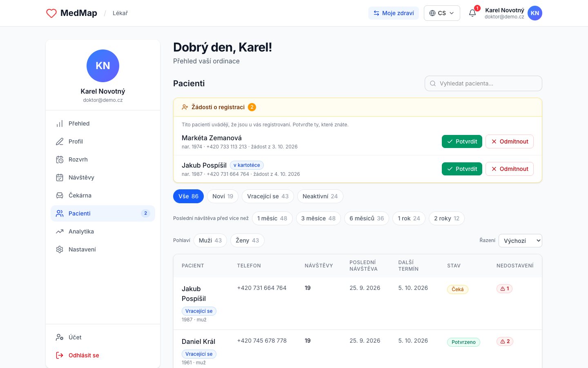
Task: Open the CS language dropdown
Action: 442,13
